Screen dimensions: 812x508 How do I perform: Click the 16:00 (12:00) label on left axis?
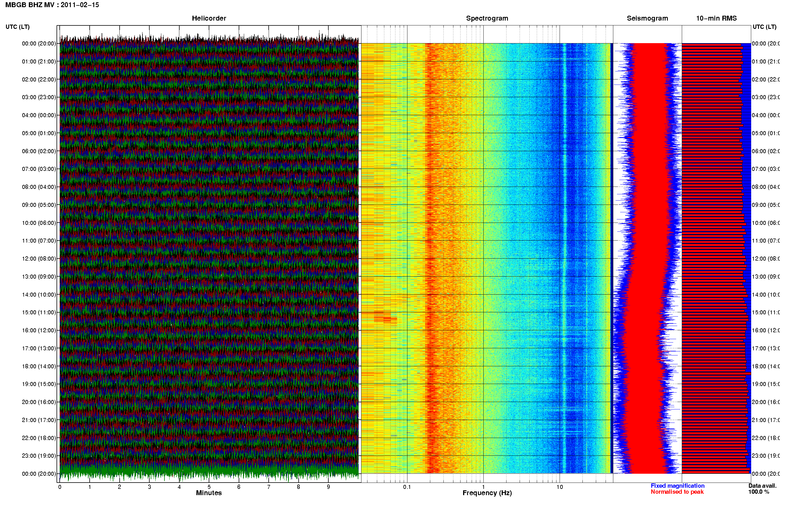(39, 330)
